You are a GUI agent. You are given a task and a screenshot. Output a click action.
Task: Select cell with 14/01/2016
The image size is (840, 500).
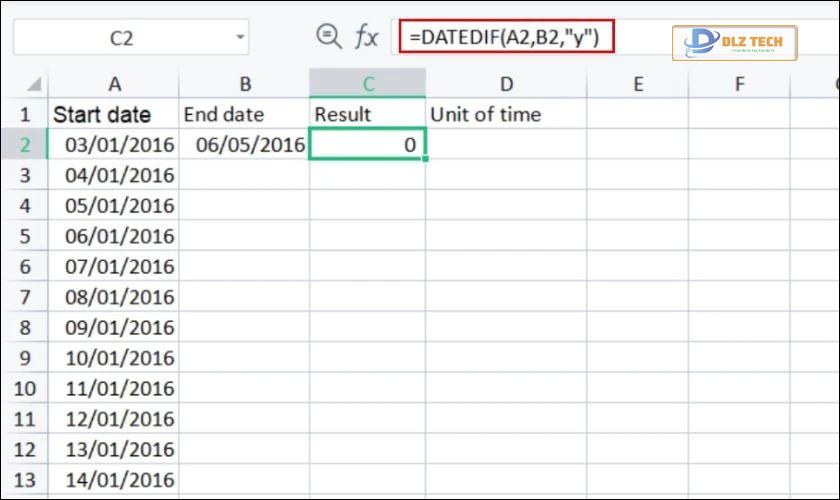[x=114, y=480]
